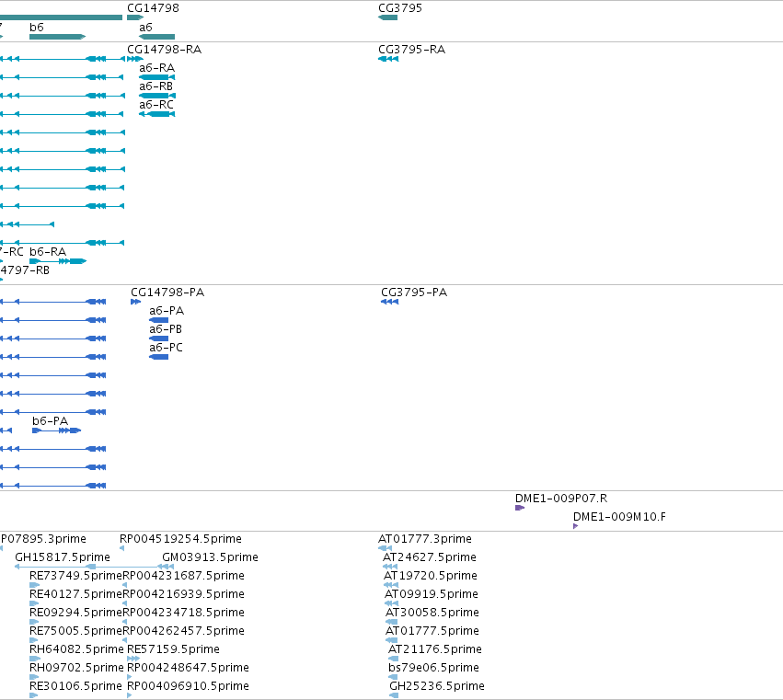Viewport: 783px width, 700px height.
Task: Click the RE40127.5prime label
Action: [75, 594]
